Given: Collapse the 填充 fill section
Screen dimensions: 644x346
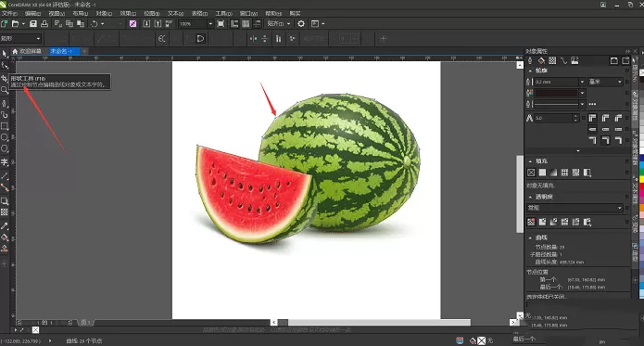Looking at the screenshot, I should (530, 161).
